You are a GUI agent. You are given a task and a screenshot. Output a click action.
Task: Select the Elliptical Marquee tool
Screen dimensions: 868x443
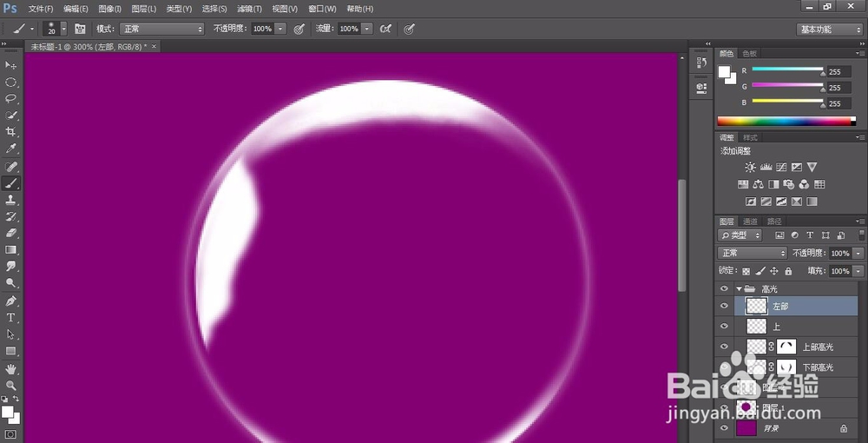click(x=10, y=83)
